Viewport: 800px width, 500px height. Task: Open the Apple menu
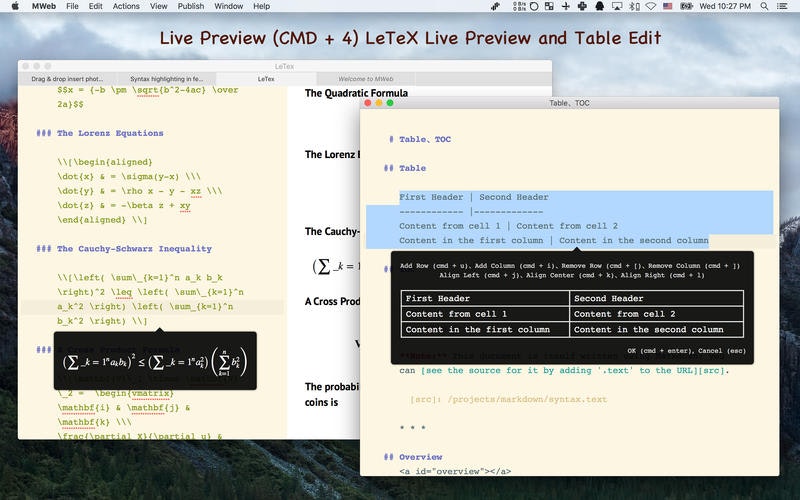pyautogui.click(x=15, y=6)
